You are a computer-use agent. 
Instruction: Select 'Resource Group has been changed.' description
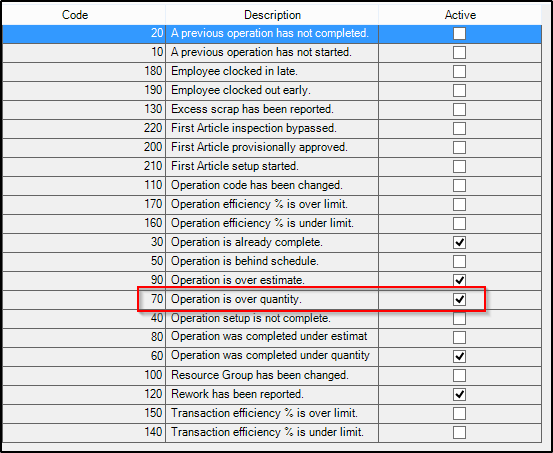click(260, 375)
